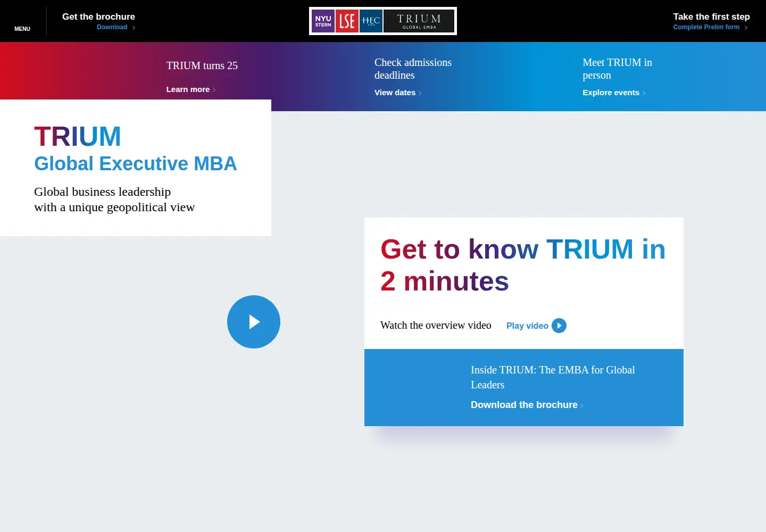Screen dimensions: 766x532
Task: Play the video using the large blue play button
Action: (x=254, y=322)
